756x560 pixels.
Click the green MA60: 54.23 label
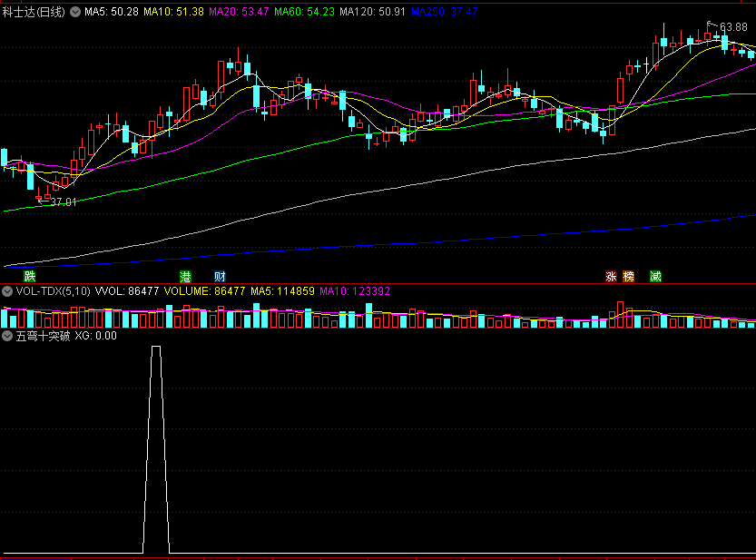304,12
